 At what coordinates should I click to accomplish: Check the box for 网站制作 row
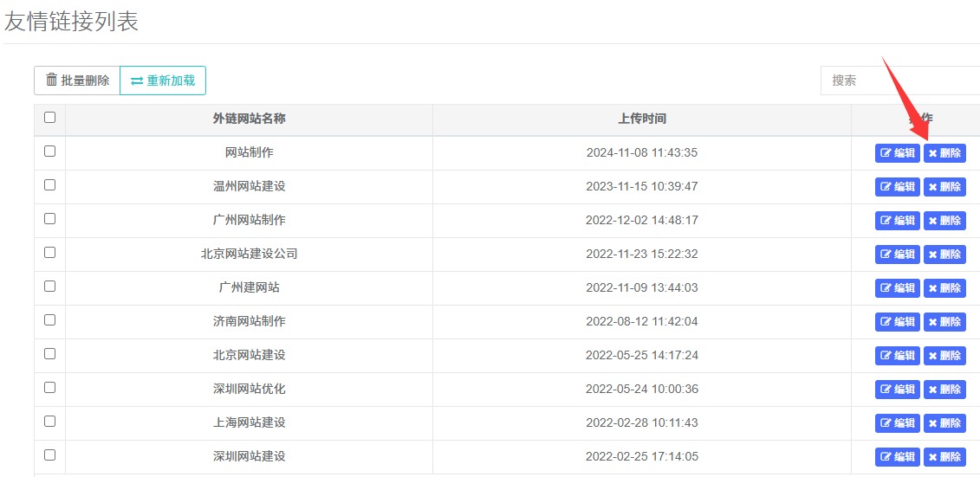click(x=49, y=151)
